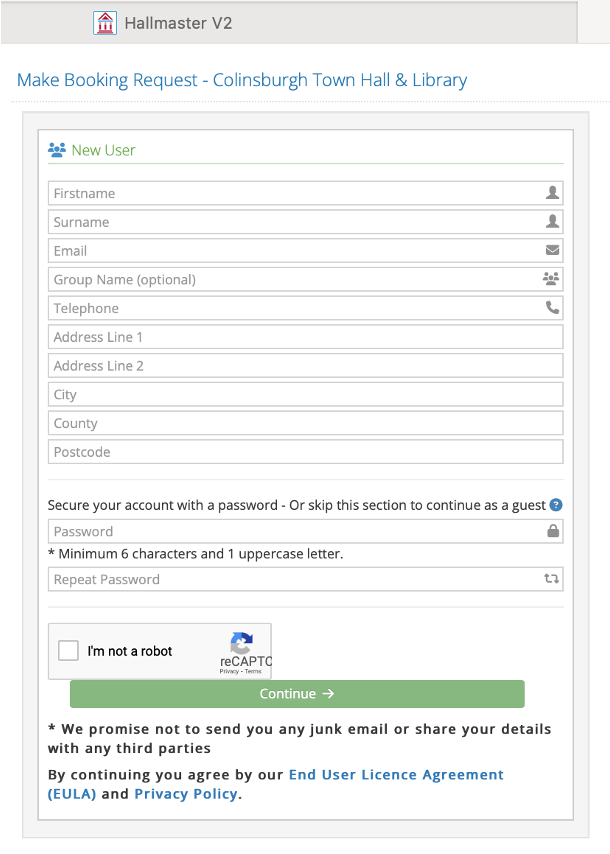Open the reCAPTCHA Privacy link
The width and height of the screenshot is (610, 854).
click(229, 672)
